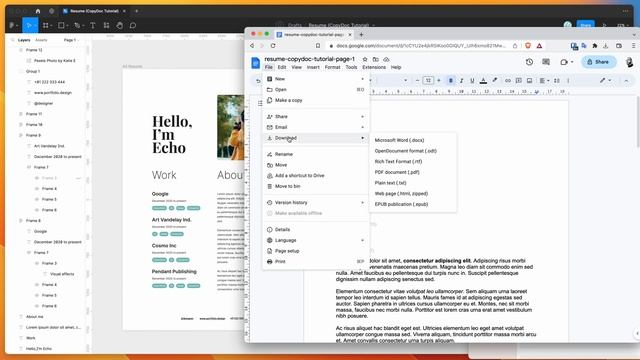Open Docs version history clock icon
640x360 pixels.
pyautogui.click(x=529, y=62)
